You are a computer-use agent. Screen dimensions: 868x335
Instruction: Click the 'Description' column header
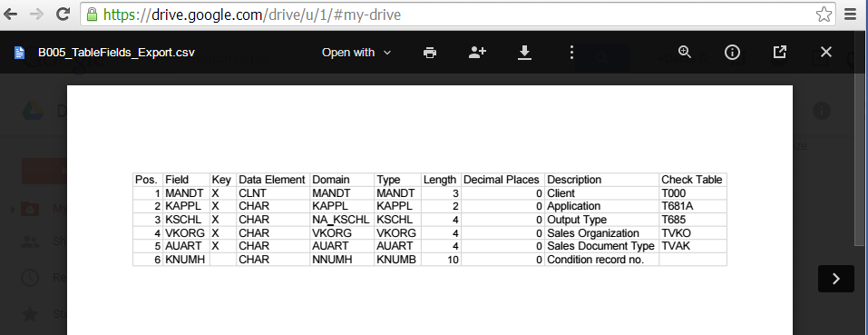(x=601, y=180)
